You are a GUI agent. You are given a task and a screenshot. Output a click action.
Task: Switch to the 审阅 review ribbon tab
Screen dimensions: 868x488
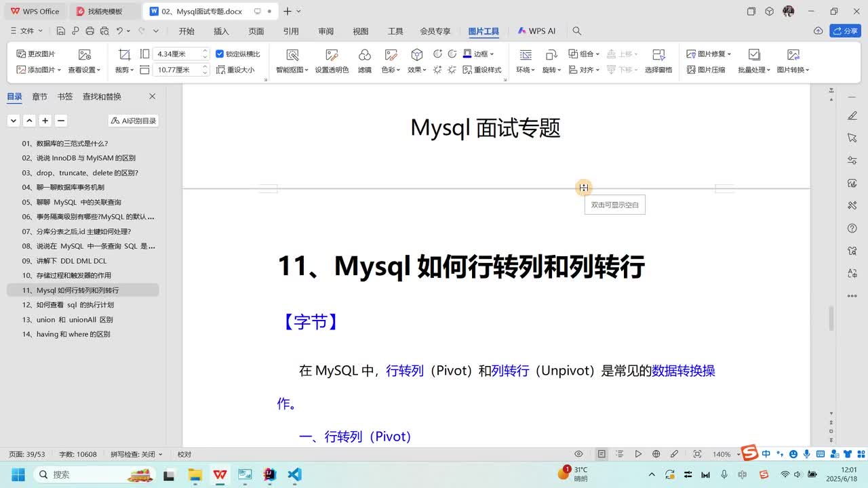[x=325, y=31]
